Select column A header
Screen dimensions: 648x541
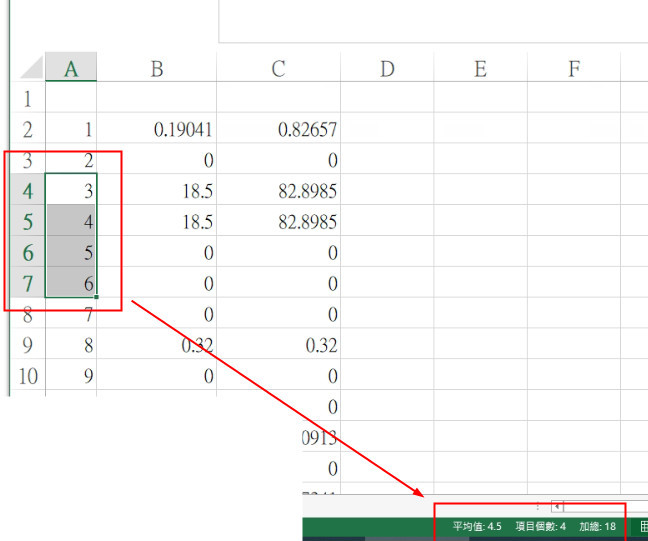click(x=71, y=67)
